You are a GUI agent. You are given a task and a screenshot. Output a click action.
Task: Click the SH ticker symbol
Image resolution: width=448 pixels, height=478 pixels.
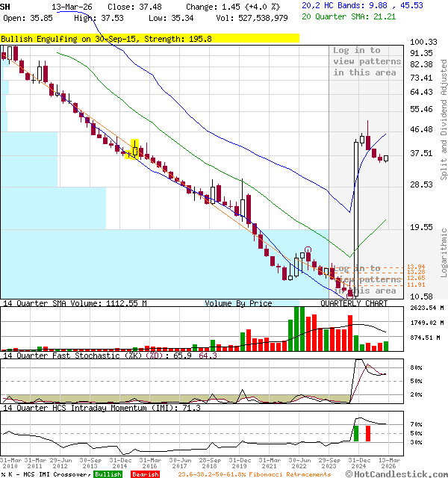[6, 6]
